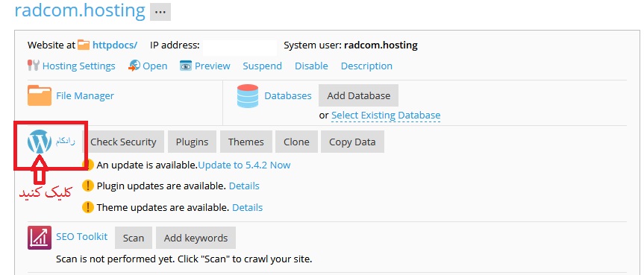Click Select Existing Database link
Screen dimensions: 644x275
coord(386,116)
